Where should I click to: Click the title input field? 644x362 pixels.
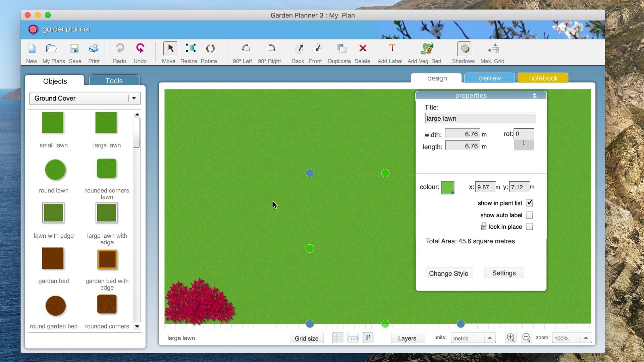479,118
